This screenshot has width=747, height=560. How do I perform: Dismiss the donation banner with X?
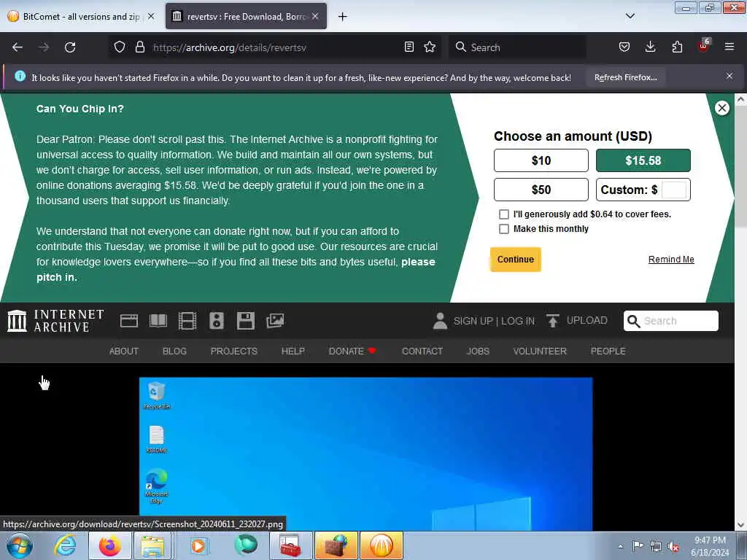[x=722, y=108]
